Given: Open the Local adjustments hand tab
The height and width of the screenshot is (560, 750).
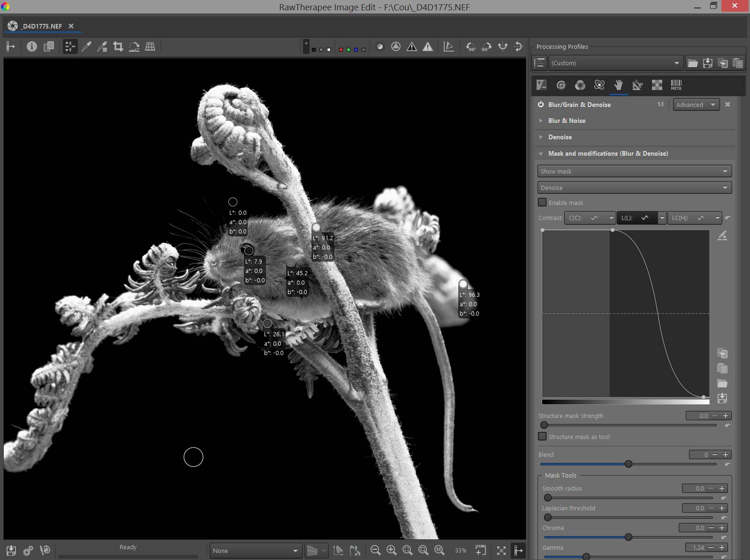Looking at the screenshot, I should 619,85.
